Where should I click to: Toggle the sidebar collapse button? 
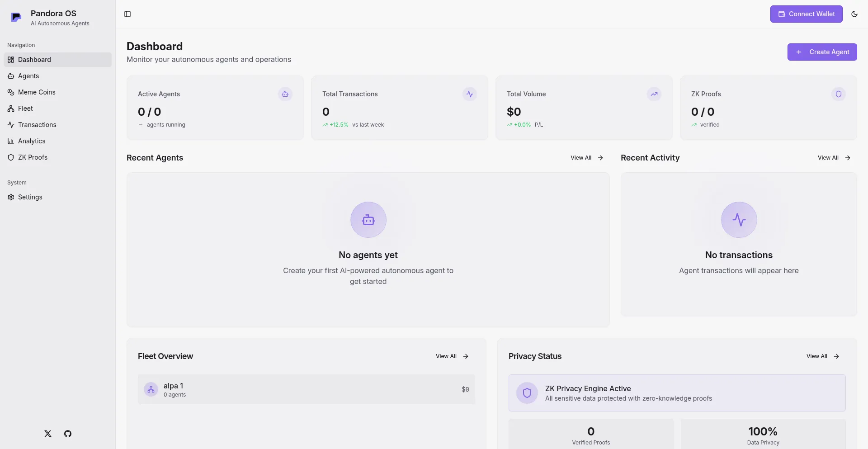point(127,14)
